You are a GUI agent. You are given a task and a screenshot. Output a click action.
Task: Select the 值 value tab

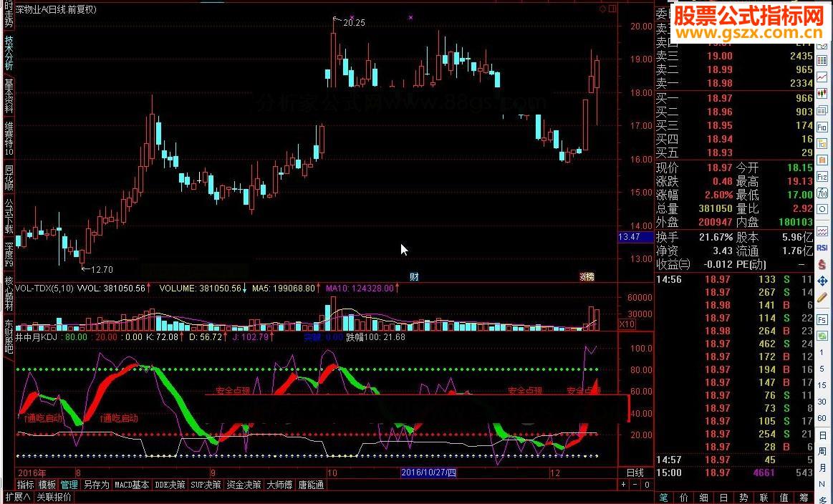coord(784,498)
